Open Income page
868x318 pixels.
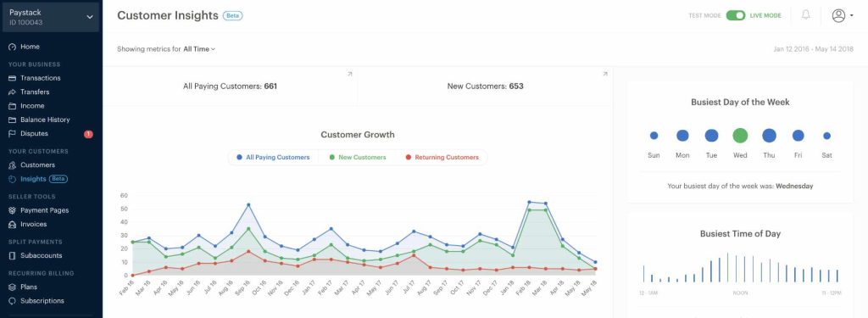[x=32, y=106]
